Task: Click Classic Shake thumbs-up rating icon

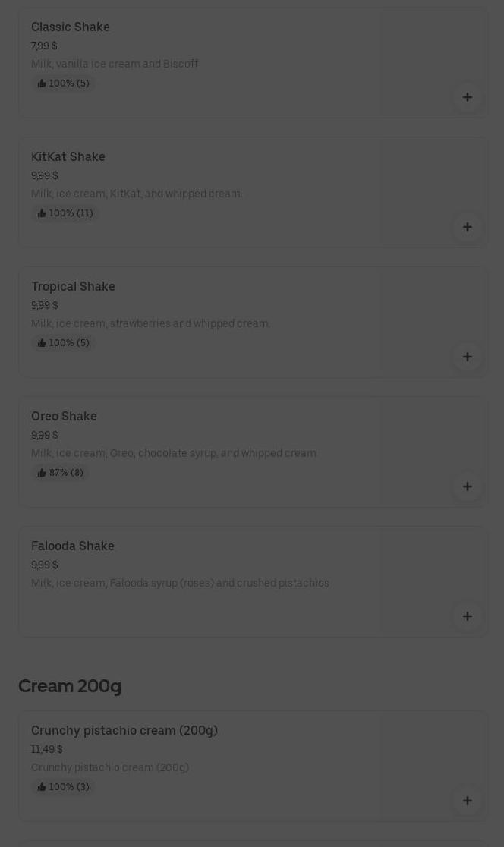Action: [x=42, y=83]
